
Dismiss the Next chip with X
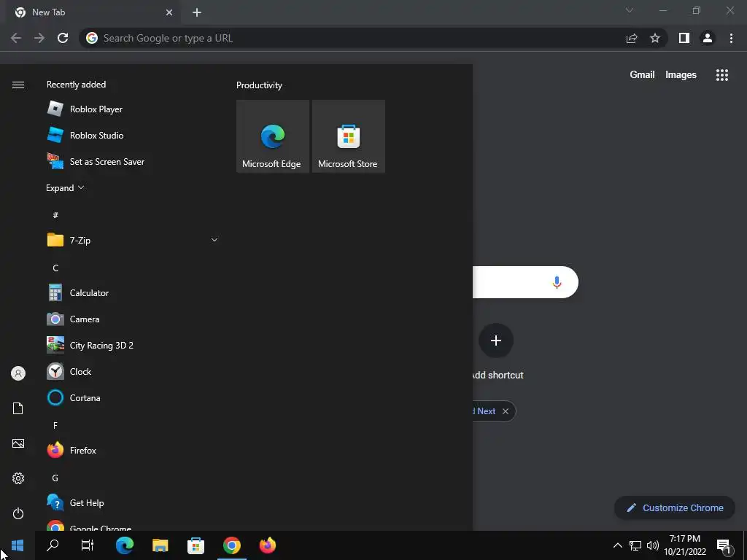[506, 411]
